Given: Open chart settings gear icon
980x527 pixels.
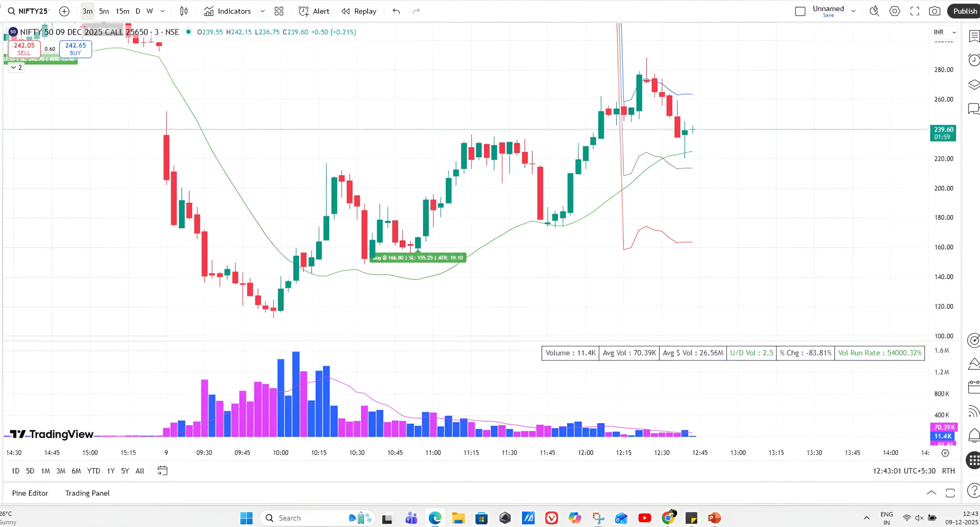Looking at the screenshot, I should [894, 11].
